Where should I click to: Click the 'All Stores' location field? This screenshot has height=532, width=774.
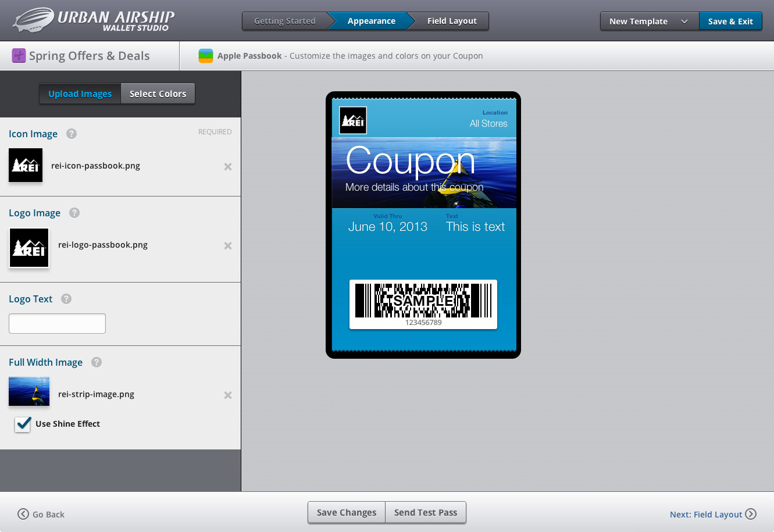click(x=488, y=123)
